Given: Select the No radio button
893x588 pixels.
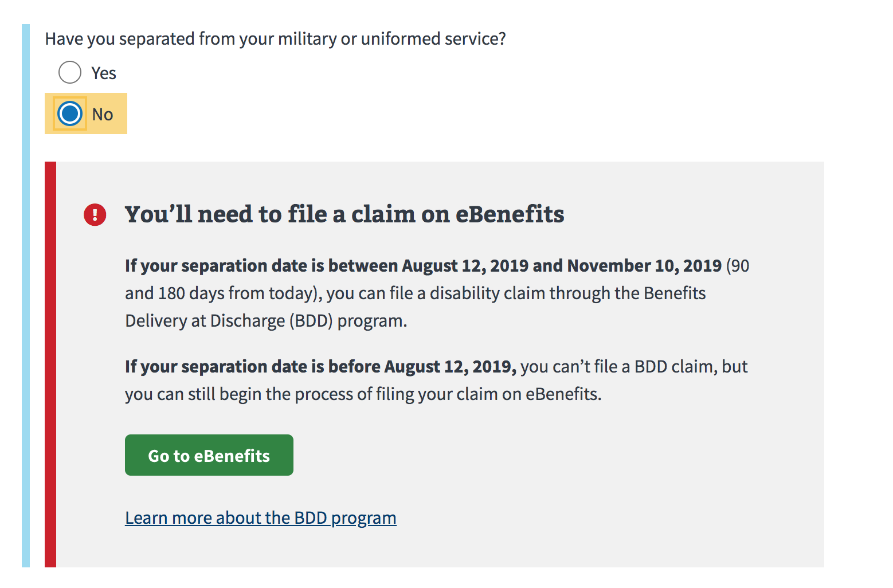Looking at the screenshot, I should point(70,113).
